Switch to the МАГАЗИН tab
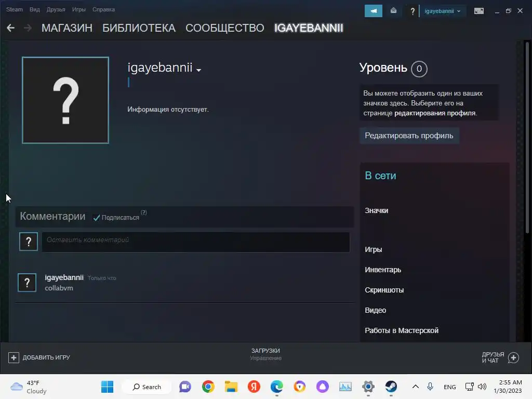This screenshot has width=532, height=399. (x=67, y=28)
